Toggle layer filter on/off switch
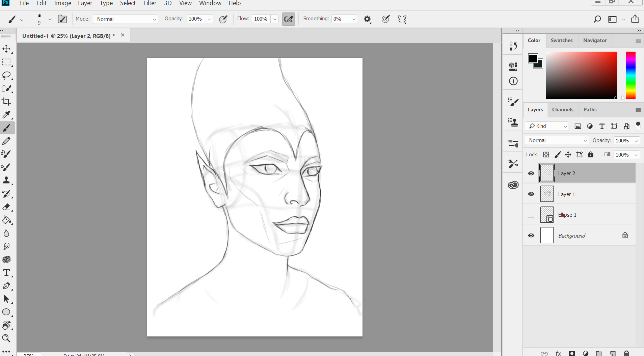 coord(638,126)
